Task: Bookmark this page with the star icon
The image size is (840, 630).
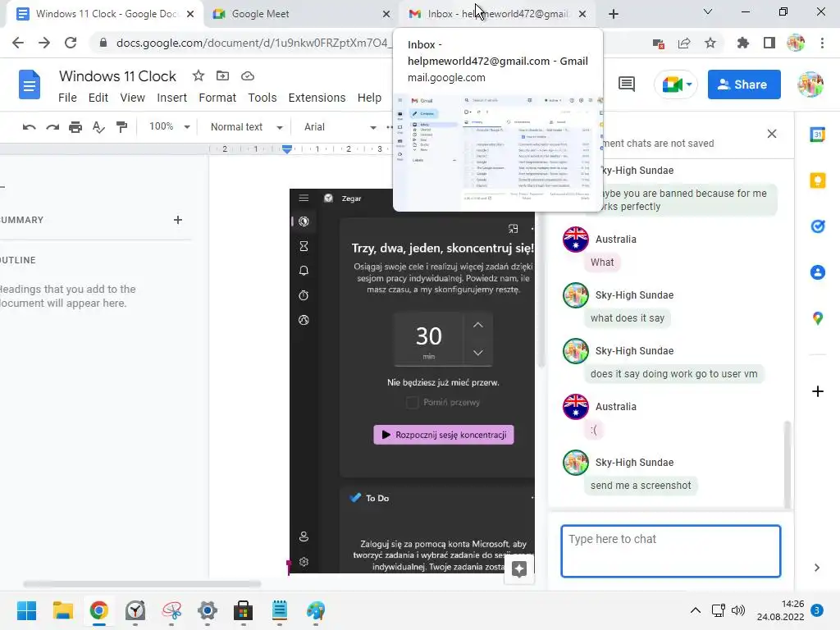Action: pyautogui.click(x=710, y=43)
